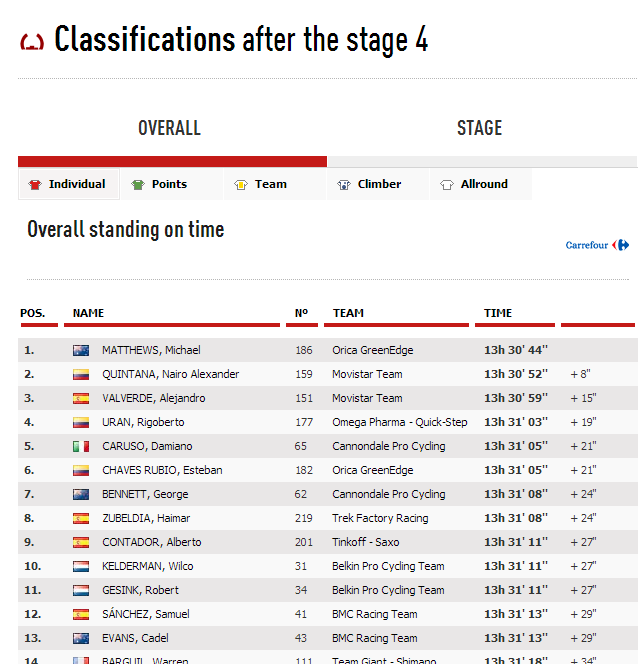Click the Orica GreenEdge team in first row
This screenshot has width=642, height=664.
372,351
